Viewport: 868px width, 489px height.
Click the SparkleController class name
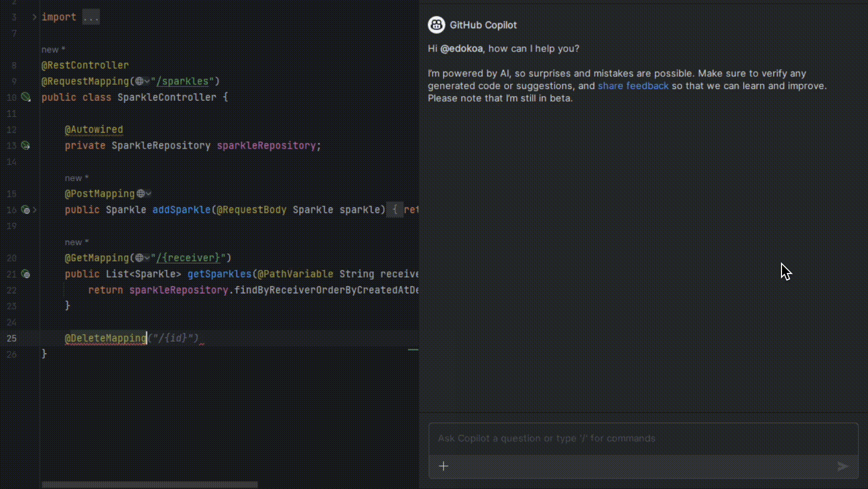point(167,97)
